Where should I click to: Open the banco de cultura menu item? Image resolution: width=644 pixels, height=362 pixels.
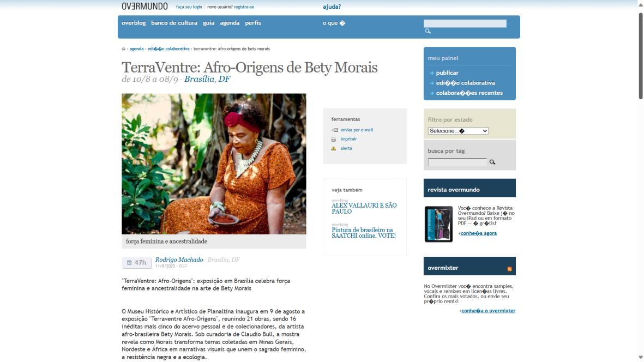[x=174, y=23]
